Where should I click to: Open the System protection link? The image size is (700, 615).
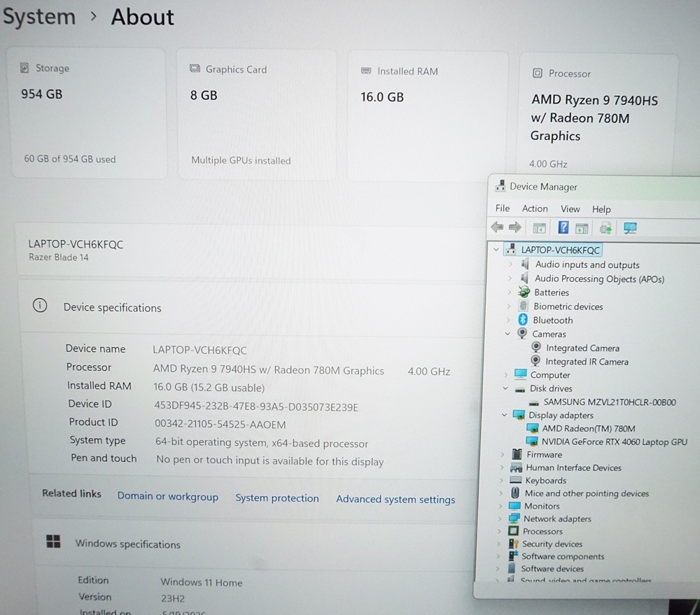click(x=277, y=498)
